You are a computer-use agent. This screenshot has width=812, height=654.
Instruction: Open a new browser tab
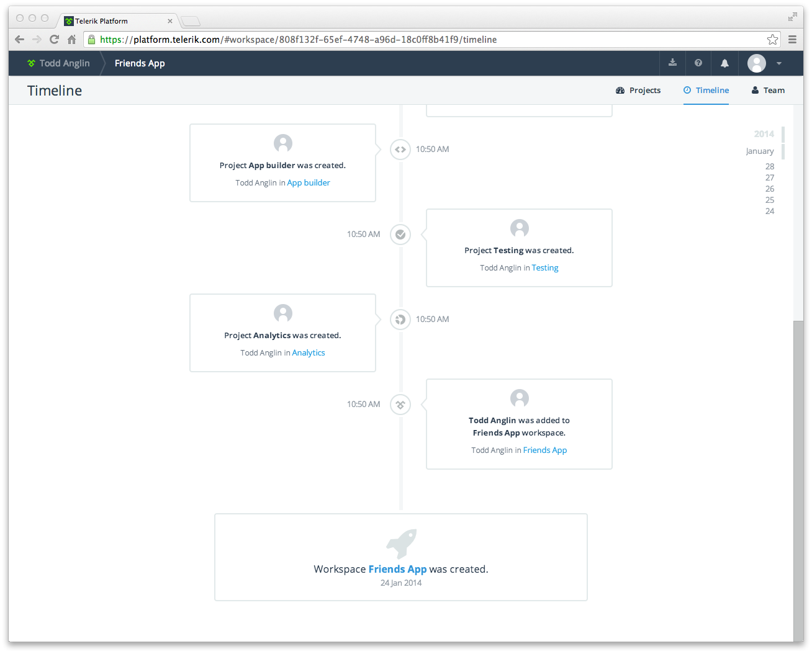click(x=191, y=22)
